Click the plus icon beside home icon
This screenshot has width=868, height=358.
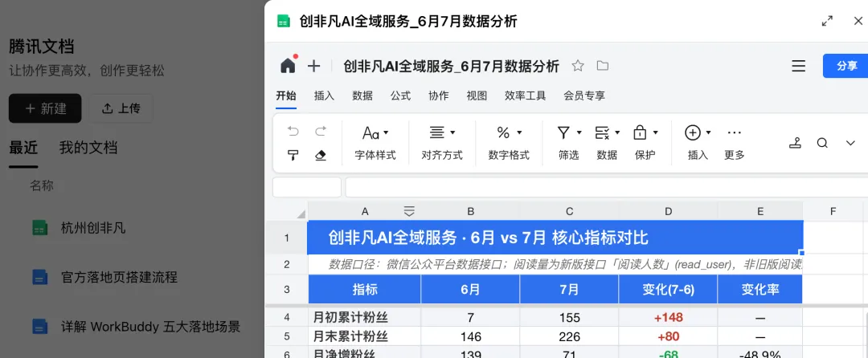314,67
